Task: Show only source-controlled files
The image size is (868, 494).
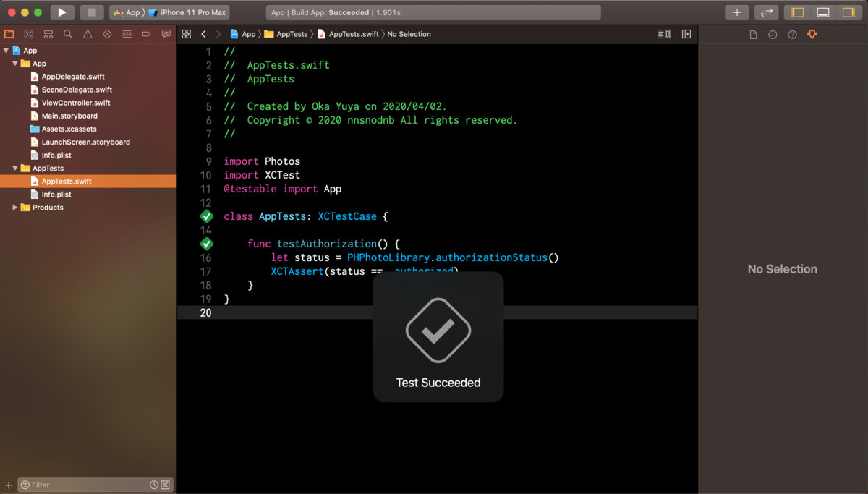Action: pyautogui.click(x=165, y=485)
